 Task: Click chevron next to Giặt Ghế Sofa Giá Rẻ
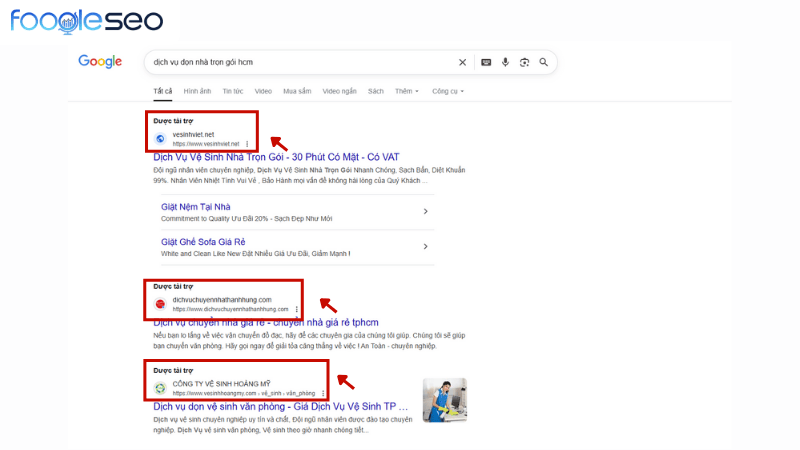click(x=426, y=246)
